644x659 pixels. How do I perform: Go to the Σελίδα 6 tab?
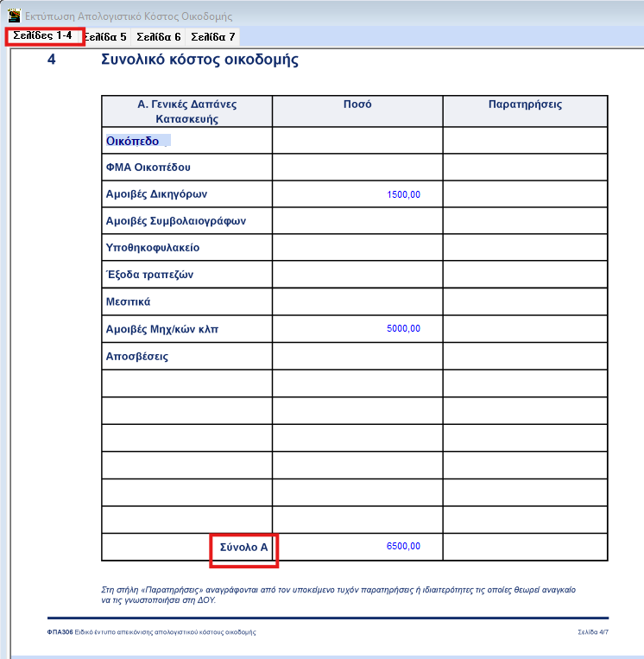click(159, 37)
